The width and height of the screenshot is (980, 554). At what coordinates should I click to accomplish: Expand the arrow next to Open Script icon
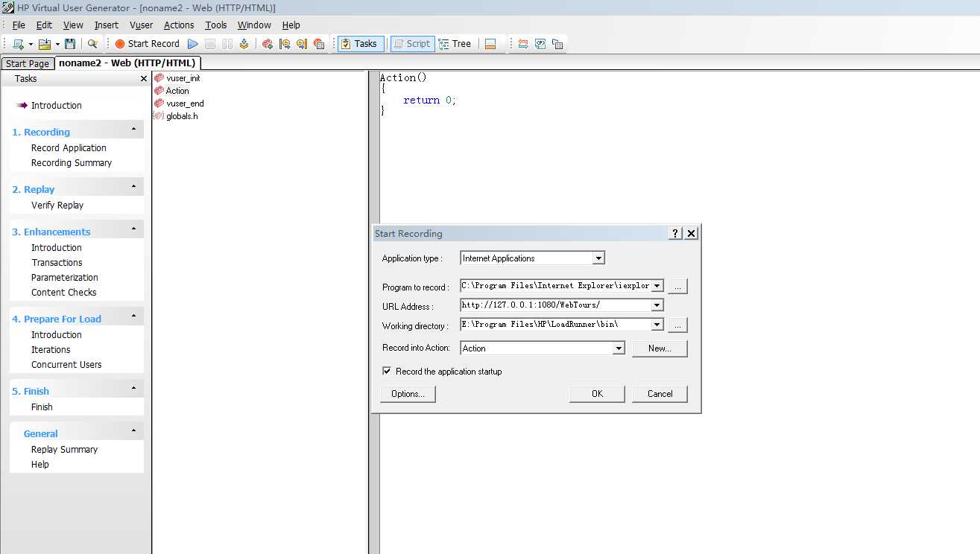pyautogui.click(x=57, y=44)
